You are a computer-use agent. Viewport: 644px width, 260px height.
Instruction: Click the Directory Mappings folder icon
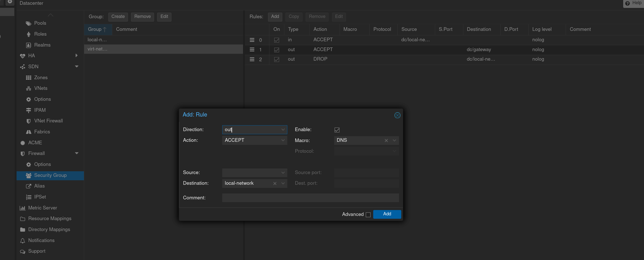pos(22,230)
